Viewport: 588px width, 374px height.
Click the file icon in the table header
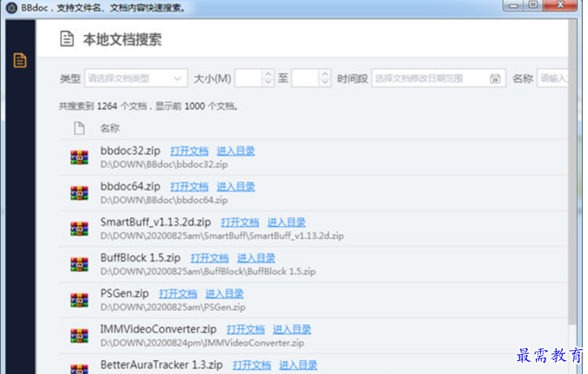[x=79, y=128]
